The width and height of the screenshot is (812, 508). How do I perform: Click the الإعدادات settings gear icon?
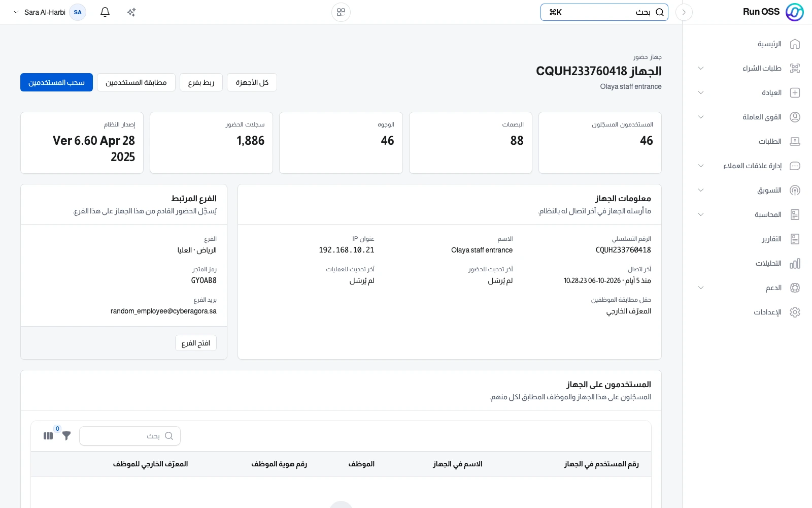coord(795,312)
